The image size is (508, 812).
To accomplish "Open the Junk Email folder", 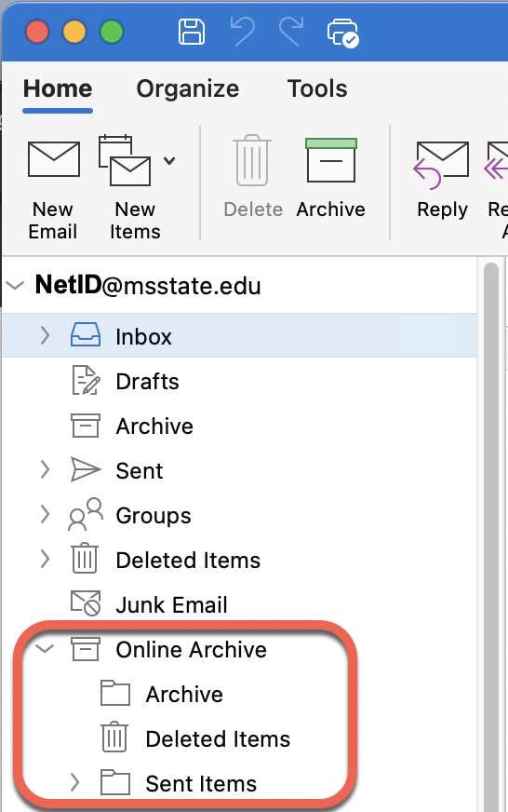I will click(x=171, y=605).
